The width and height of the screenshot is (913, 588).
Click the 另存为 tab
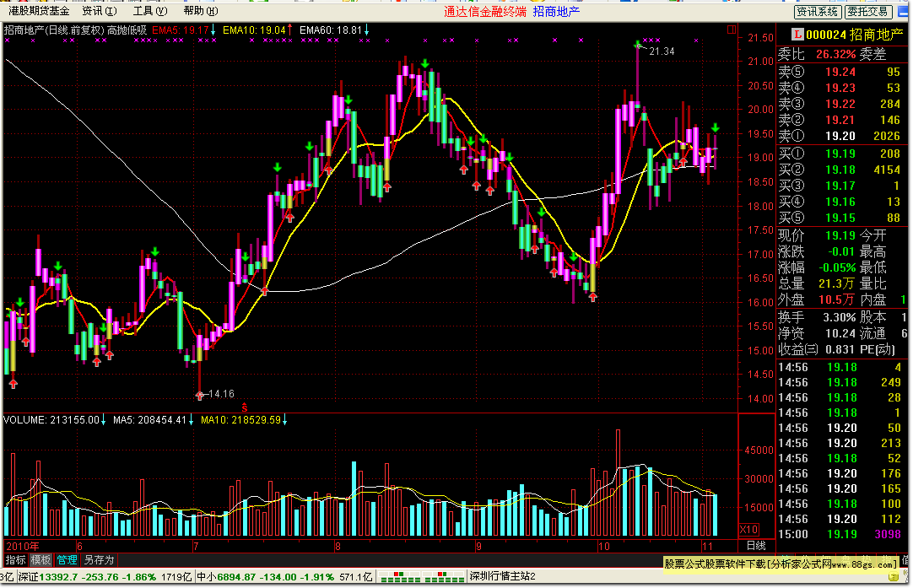click(99, 559)
